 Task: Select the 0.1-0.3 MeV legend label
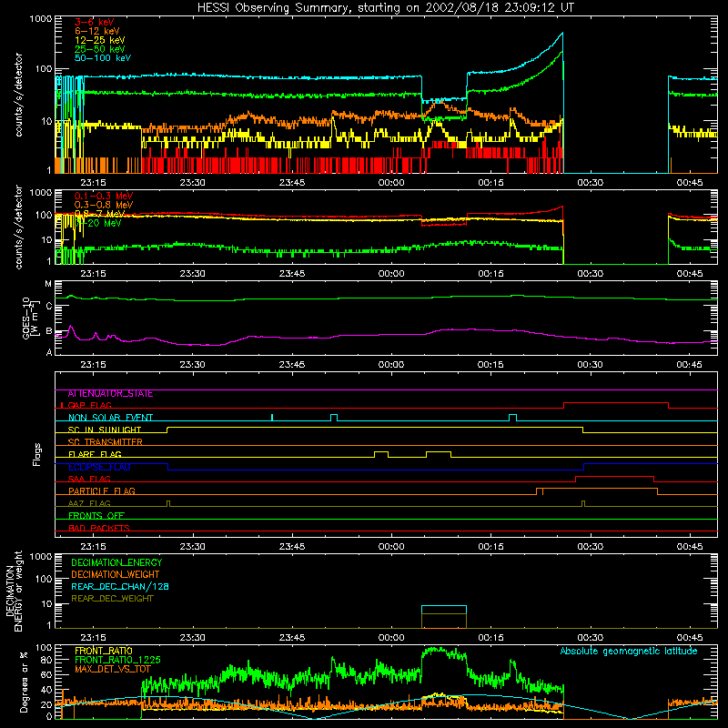coord(104,196)
